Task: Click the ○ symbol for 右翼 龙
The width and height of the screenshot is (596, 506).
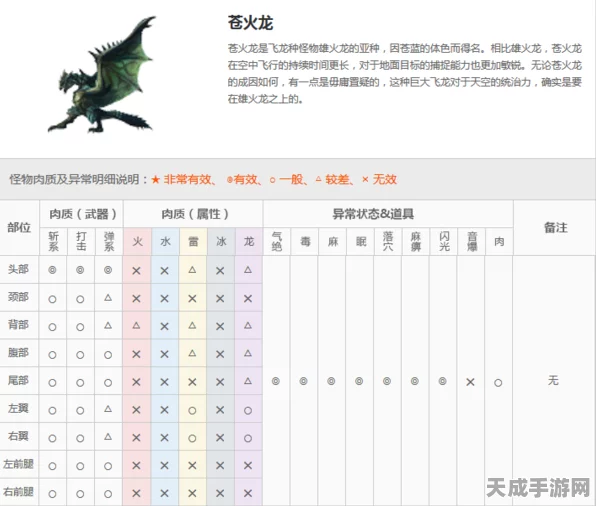Action: pyautogui.click(x=248, y=438)
